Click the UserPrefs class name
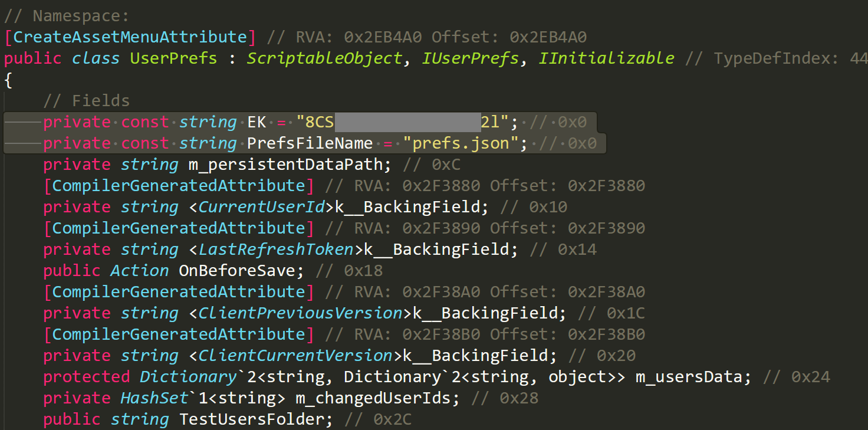868x430 pixels. [173, 58]
